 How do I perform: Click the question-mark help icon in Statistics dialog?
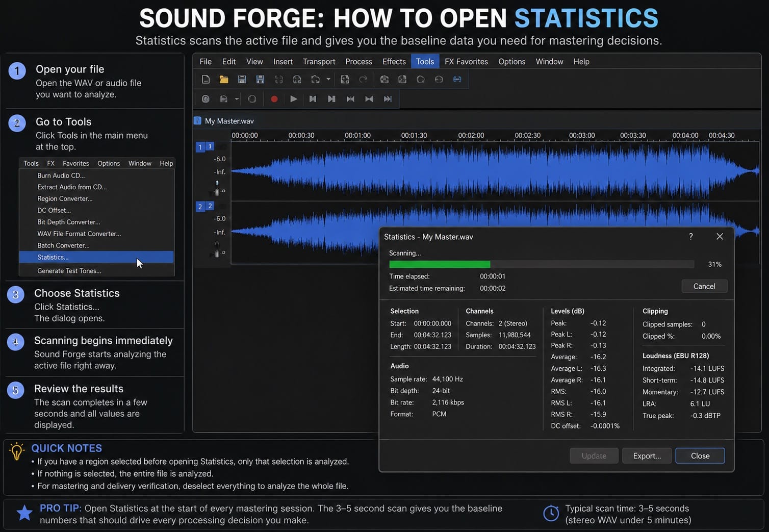(691, 236)
